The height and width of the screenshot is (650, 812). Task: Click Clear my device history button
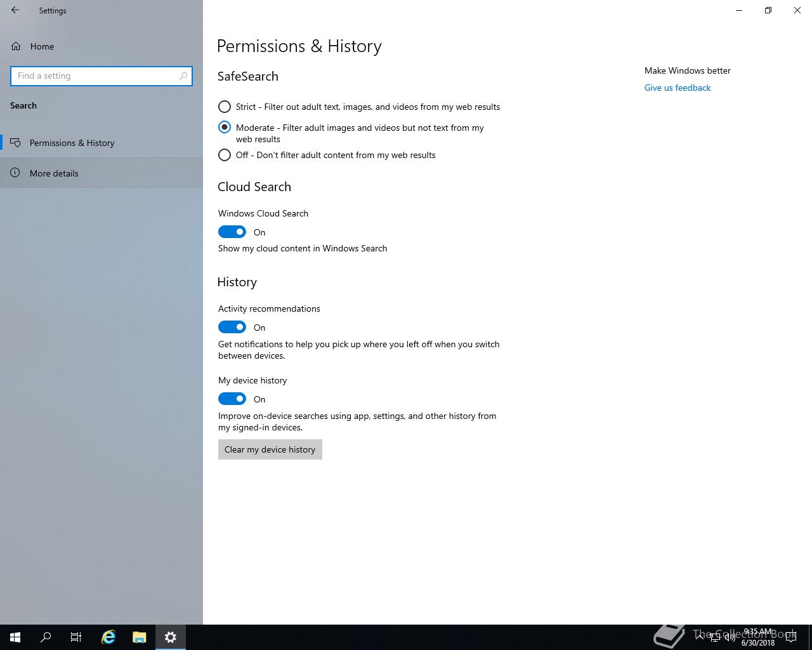tap(270, 449)
